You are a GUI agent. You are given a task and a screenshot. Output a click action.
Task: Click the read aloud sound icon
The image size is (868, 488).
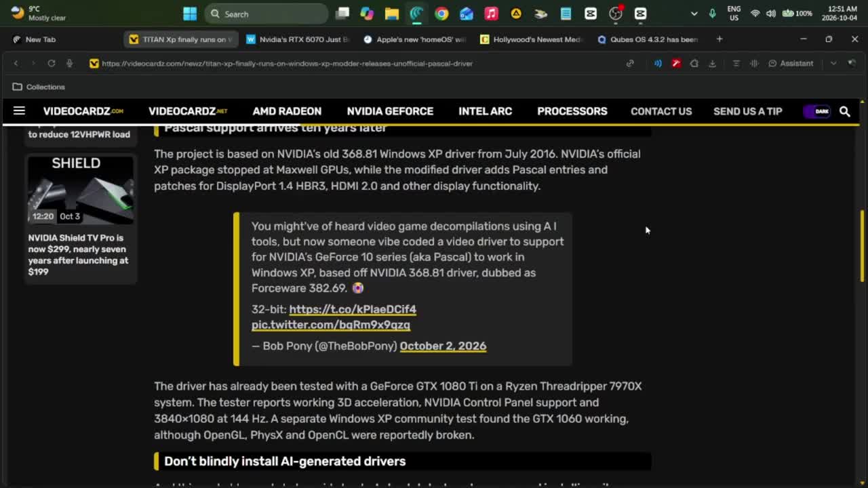[x=658, y=63]
